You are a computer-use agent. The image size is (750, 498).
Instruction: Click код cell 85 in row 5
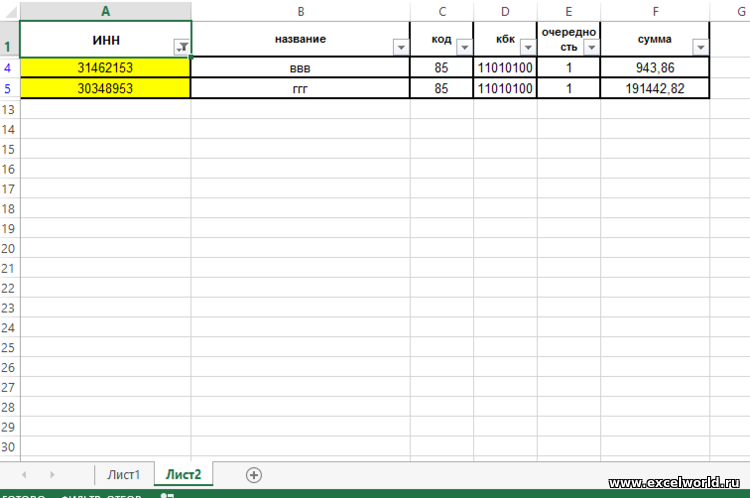[x=441, y=89]
